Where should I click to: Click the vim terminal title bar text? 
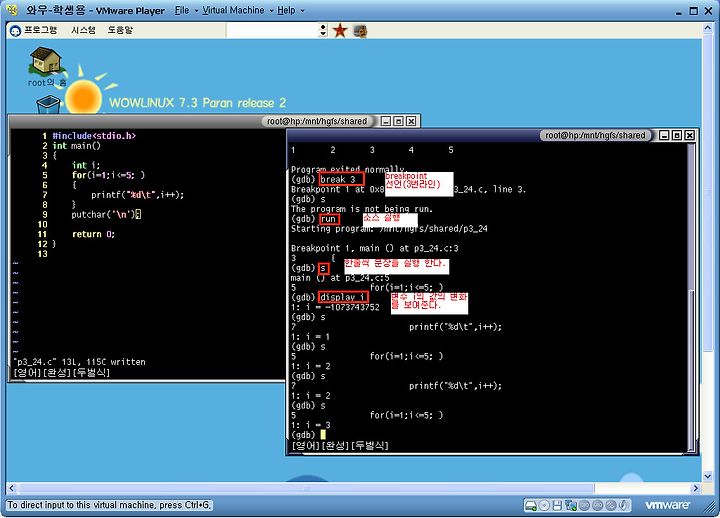point(317,121)
